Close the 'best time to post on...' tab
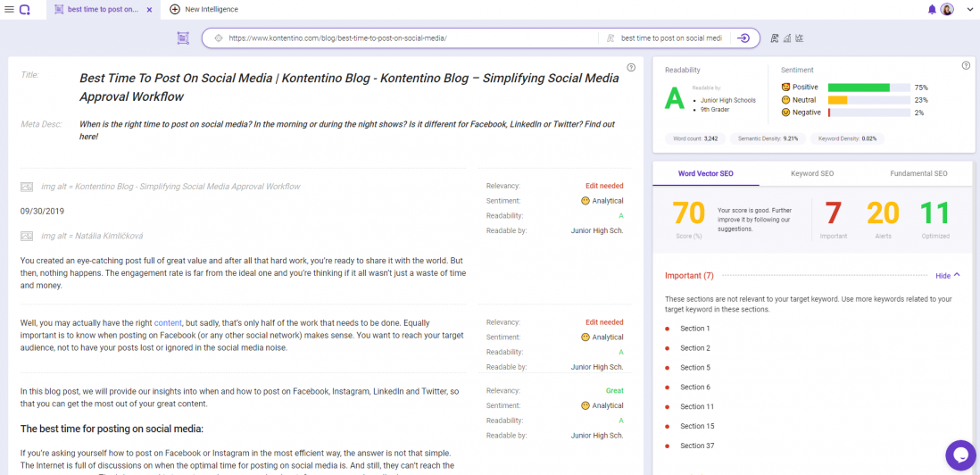 coord(149,9)
